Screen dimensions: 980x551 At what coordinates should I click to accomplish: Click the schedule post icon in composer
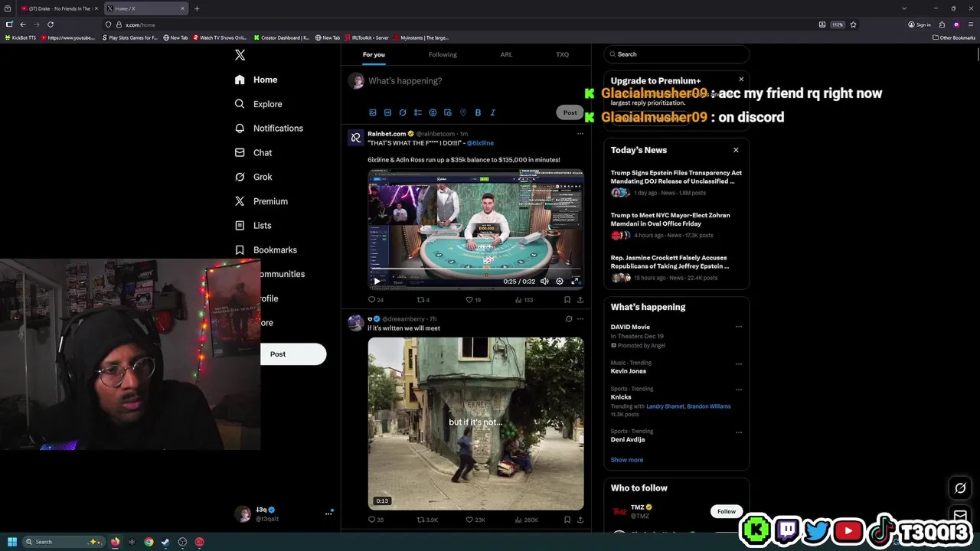[x=448, y=112]
